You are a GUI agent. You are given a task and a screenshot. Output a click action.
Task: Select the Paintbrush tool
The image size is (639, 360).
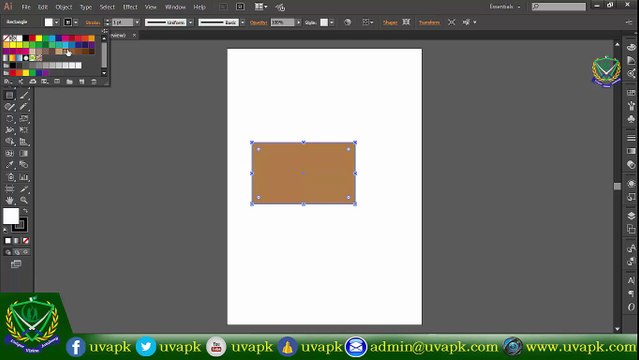[24, 95]
